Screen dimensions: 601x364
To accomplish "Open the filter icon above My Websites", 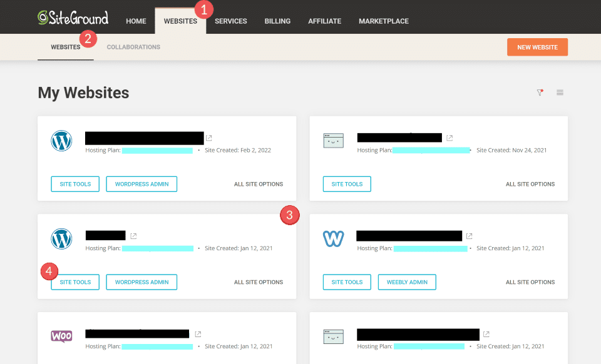I will tap(540, 92).
